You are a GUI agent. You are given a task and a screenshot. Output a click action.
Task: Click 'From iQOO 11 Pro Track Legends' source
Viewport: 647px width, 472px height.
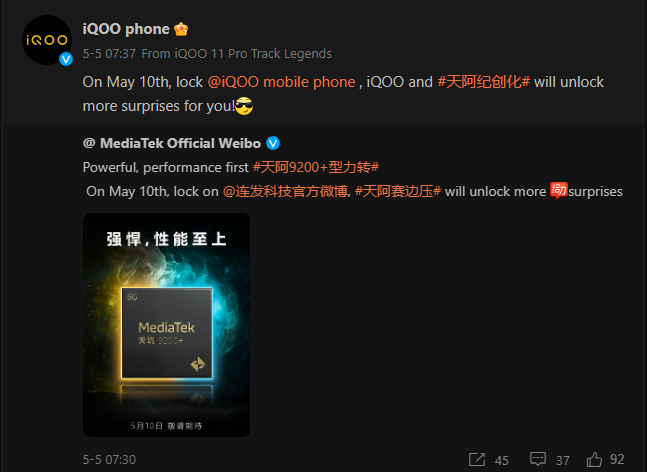click(236, 54)
